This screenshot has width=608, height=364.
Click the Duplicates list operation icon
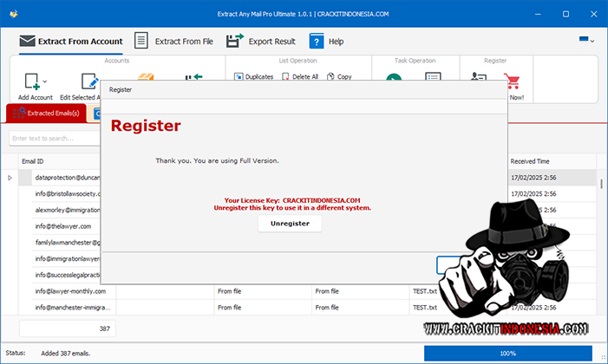[x=239, y=76]
